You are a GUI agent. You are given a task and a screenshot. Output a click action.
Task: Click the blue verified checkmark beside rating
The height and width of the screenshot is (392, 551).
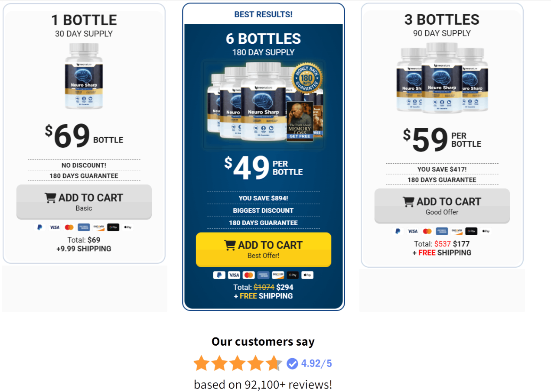tap(293, 363)
